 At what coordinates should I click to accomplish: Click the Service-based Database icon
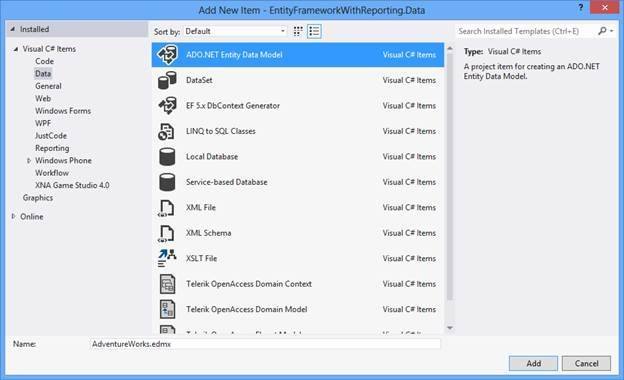[167, 182]
